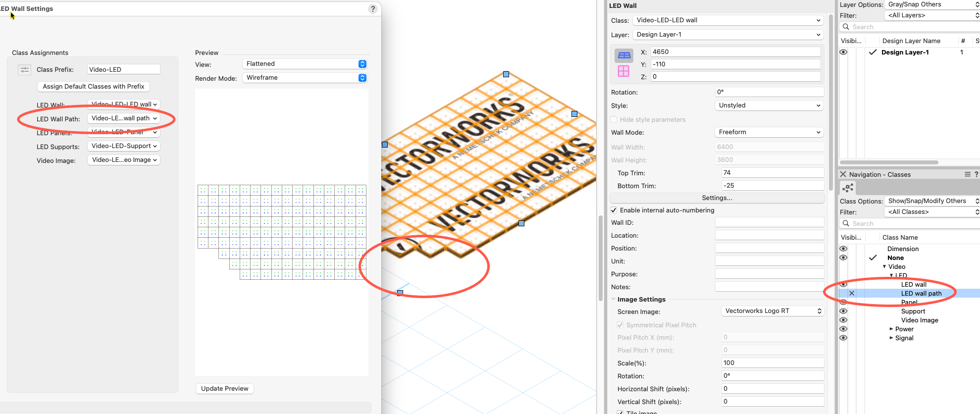Select the LED wall path class
This screenshot has height=414, width=980.
click(921, 294)
